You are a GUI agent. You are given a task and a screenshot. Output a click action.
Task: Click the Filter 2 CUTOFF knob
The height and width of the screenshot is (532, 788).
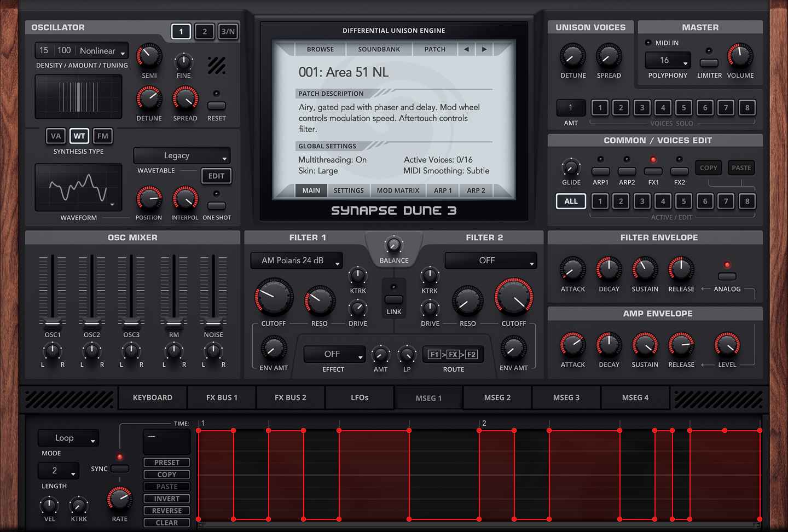(x=514, y=297)
